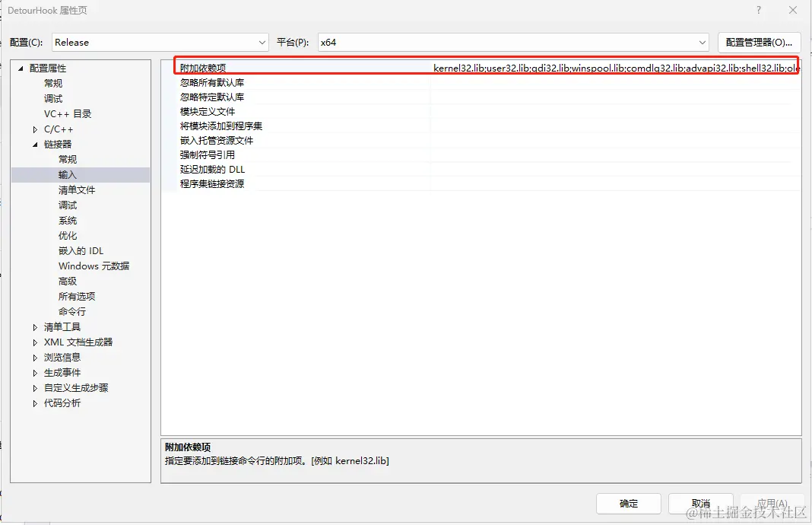812x525 pixels.
Task: Select 高级 under 链接器
Action: pos(68,282)
